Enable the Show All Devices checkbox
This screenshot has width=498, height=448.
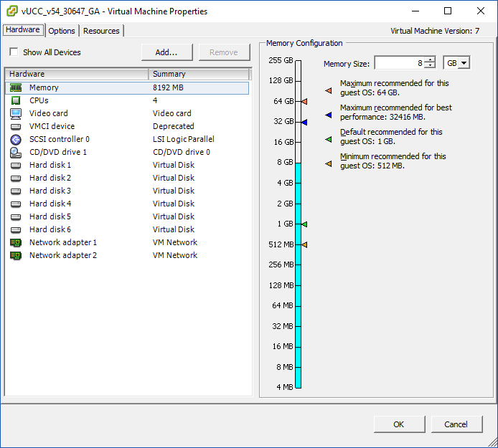(x=14, y=52)
